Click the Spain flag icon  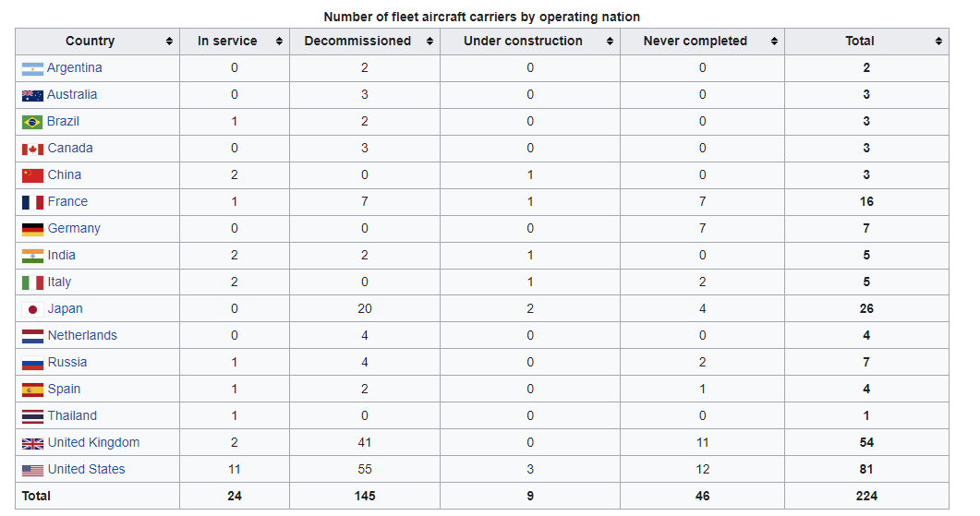point(32,390)
